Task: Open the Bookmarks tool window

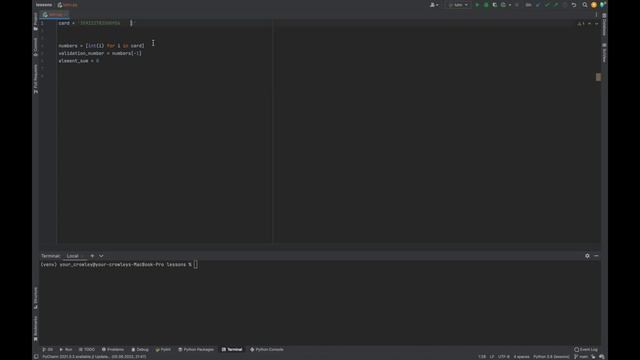Action: click(36, 329)
